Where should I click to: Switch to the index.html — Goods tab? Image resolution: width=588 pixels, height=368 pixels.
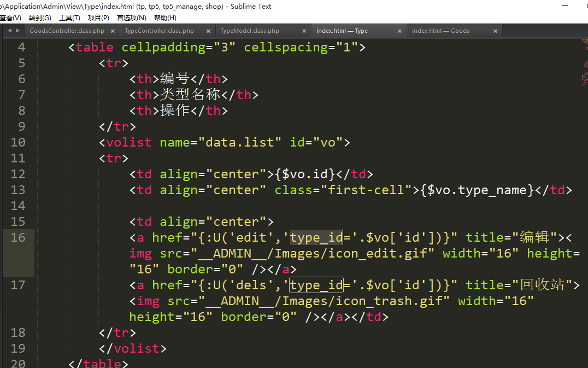point(440,31)
